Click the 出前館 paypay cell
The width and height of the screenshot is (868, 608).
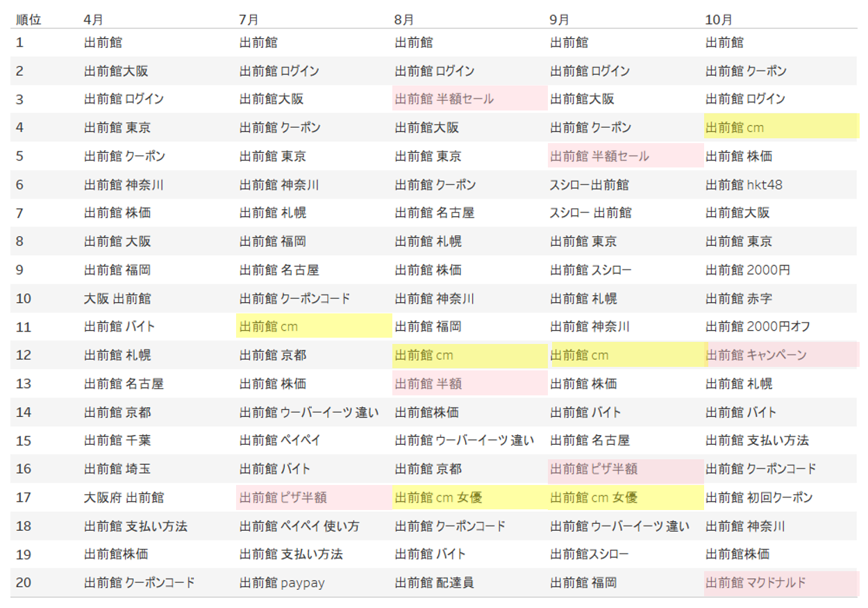(282, 582)
